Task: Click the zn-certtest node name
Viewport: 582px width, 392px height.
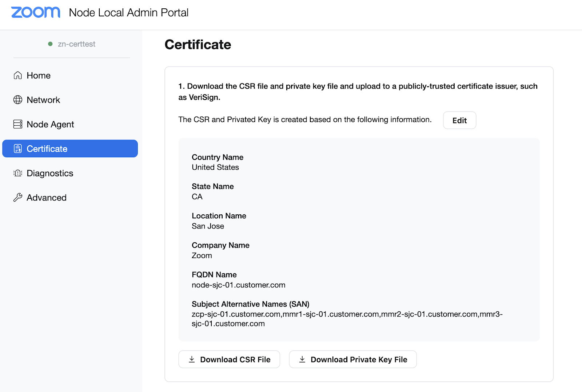Action: tap(76, 44)
